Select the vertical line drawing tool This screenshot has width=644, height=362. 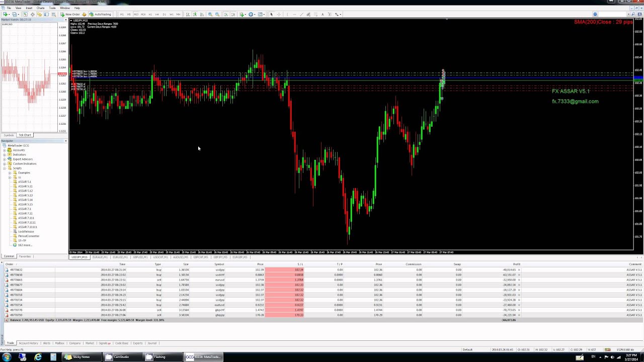point(287,14)
